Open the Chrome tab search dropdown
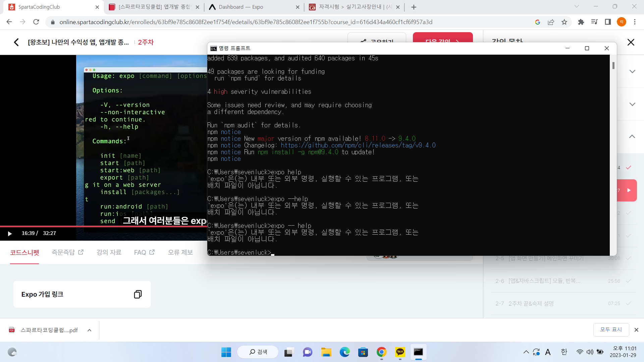This screenshot has height=362, width=644. click(577, 6)
